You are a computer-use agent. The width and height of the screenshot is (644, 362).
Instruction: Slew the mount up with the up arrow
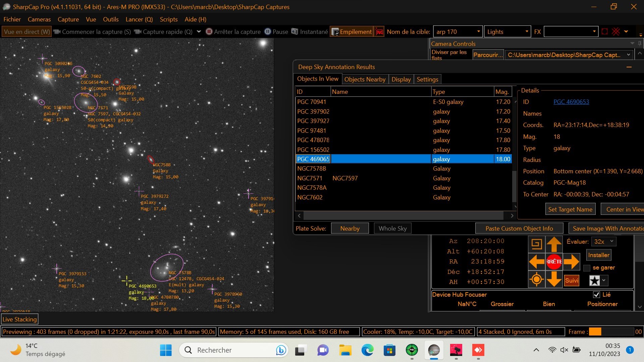(x=554, y=244)
